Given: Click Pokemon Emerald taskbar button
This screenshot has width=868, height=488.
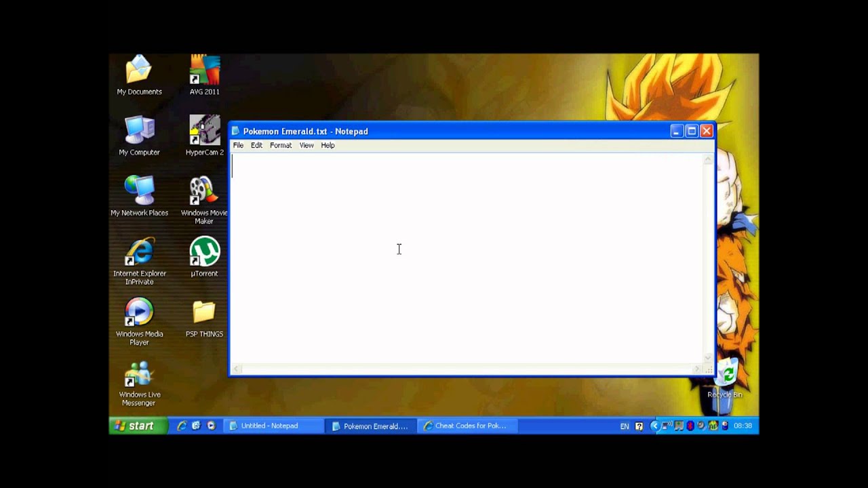Looking at the screenshot, I should pos(370,426).
